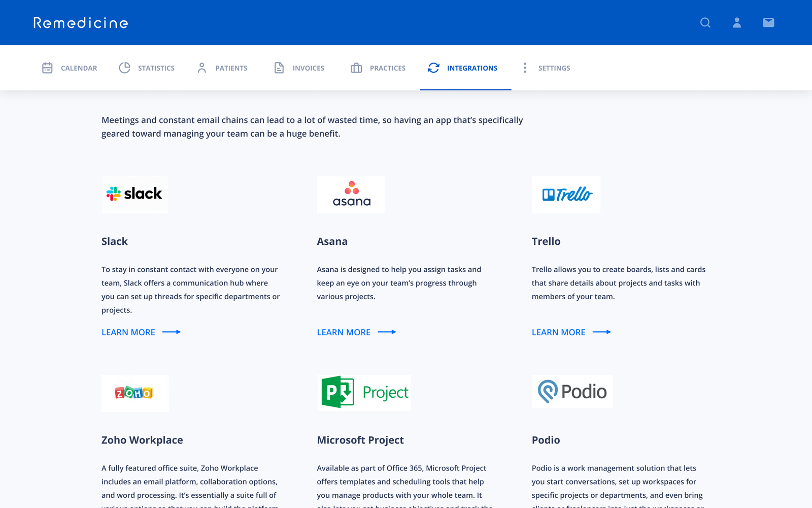Click the invoices document icon
The image size is (812, 508).
point(279,68)
